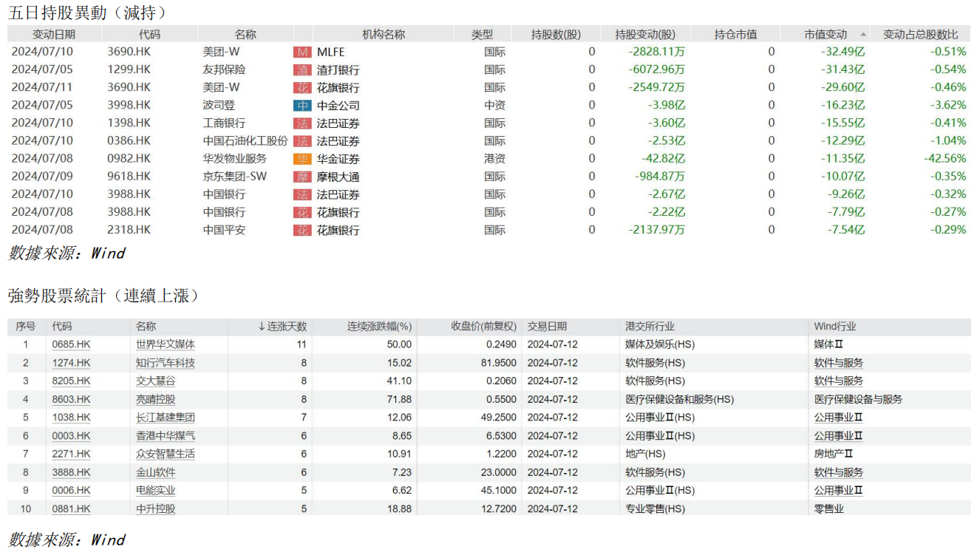Screen dimensions: 980x558
Task: Open stock code link 1038.HK
Action: (x=71, y=418)
